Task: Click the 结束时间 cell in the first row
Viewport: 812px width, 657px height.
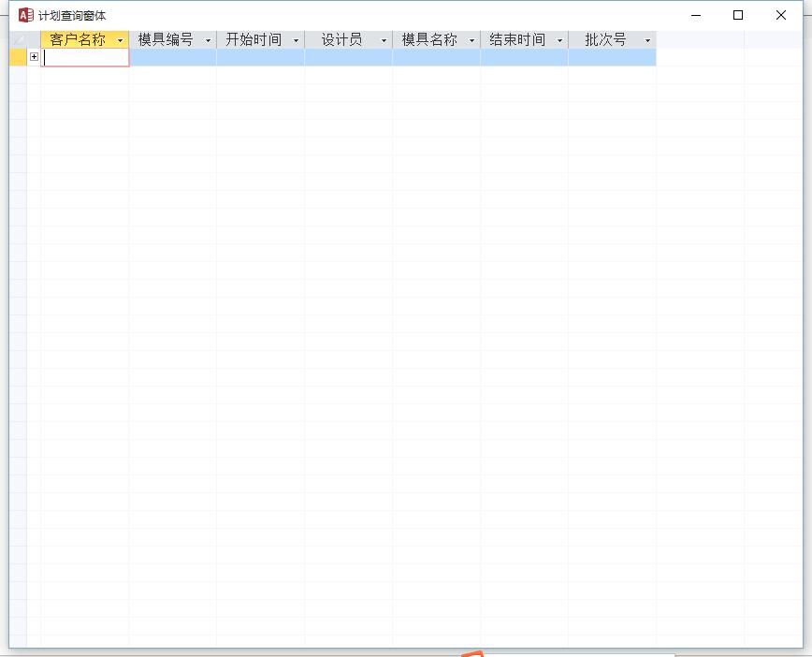Action: (x=524, y=57)
